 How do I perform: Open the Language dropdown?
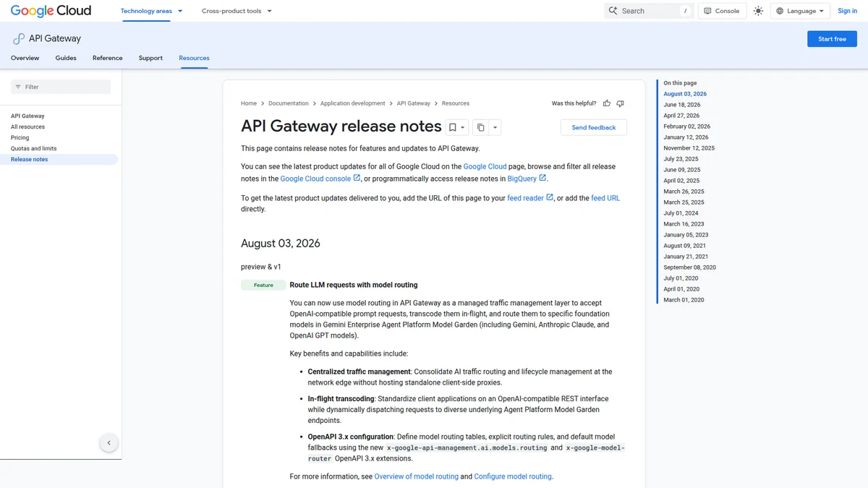[x=799, y=11]
